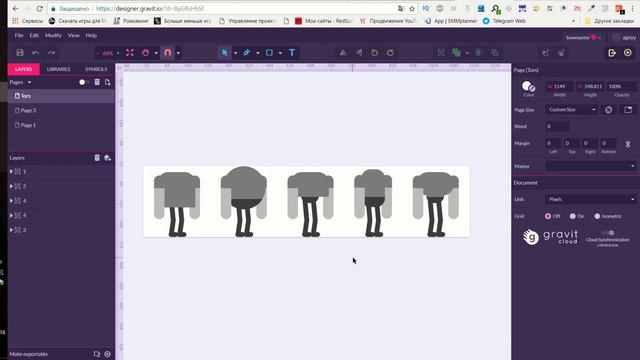Viewport: 640px width, 360px height.
Task: Click the Save document icon
Action: coord(20,53)
